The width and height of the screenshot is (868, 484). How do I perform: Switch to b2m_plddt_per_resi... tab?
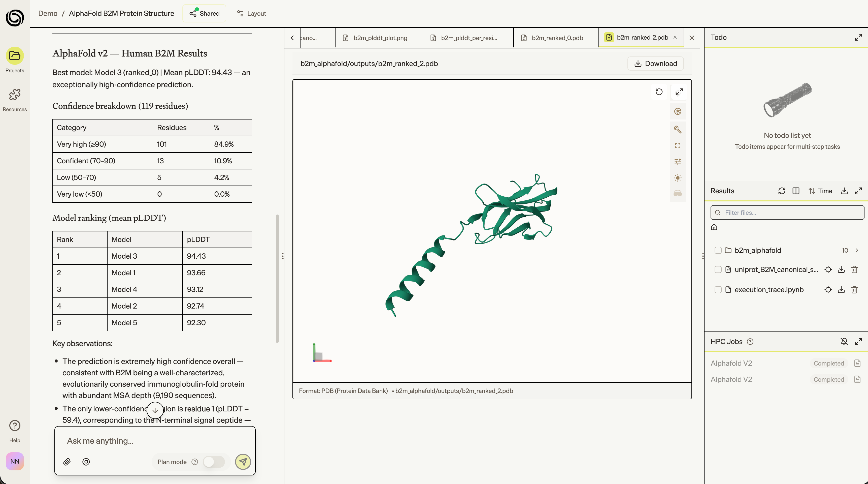[x=468, y=38]
